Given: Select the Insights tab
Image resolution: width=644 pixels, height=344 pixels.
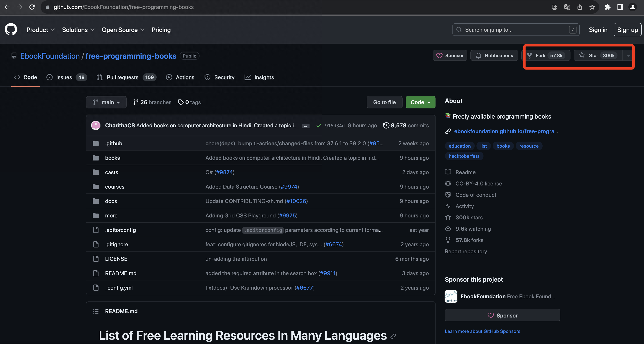Looking at the screenshot, I should click(264, 77).
